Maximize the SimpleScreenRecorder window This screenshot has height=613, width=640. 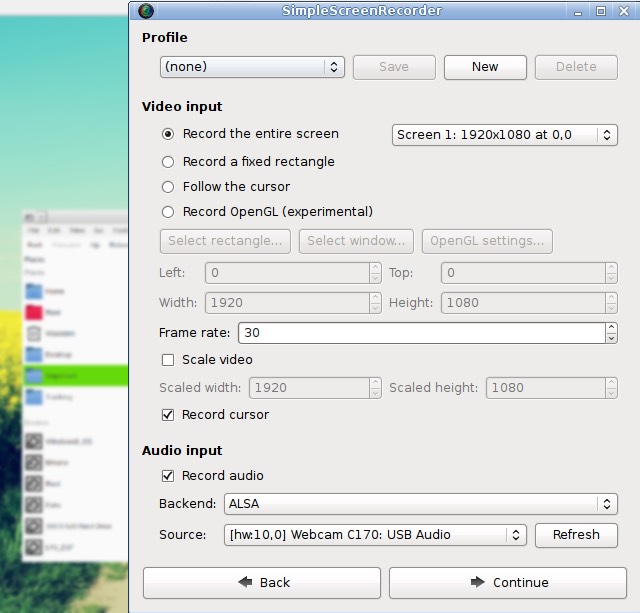click(601, 11)
